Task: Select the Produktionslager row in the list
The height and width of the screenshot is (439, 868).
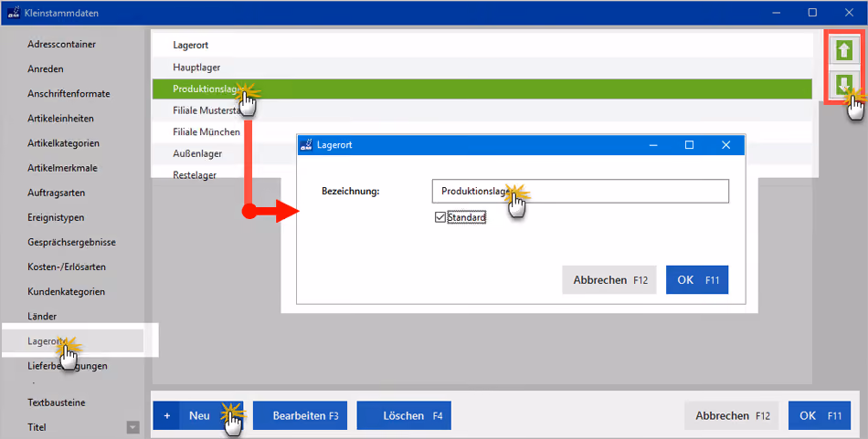Action: tap(482, 89)
